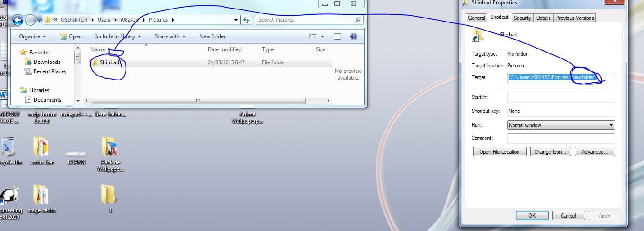Click the Refresh button beside address bar
The height and width of the screenshot is (231, 644).
247,20
